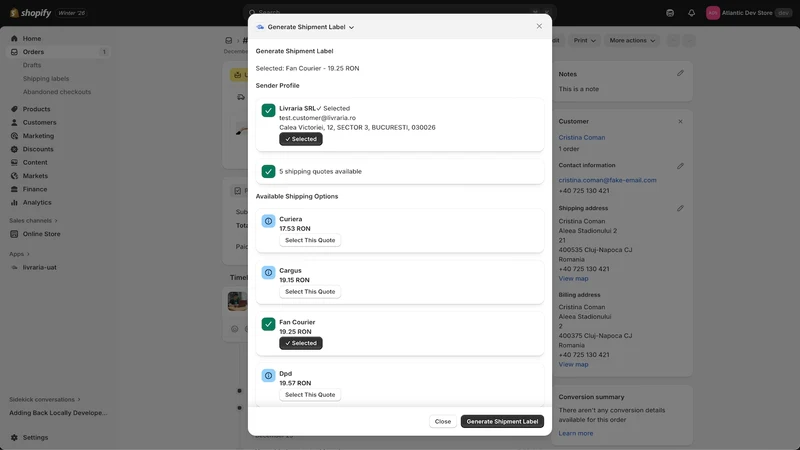This screenshot has width=800, height=450.
Task: Edit the order Notes with pencil icon
Action: tap(680, 73)
